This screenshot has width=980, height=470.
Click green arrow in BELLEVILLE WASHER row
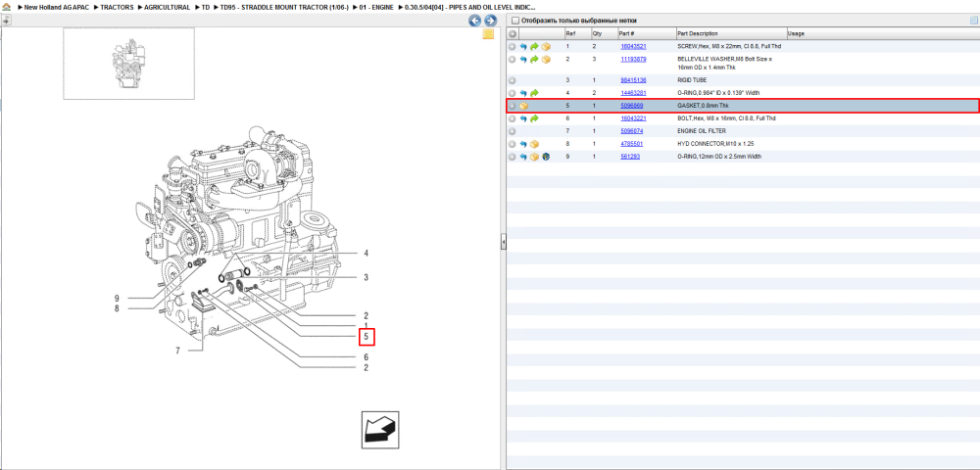coord(534,60)
